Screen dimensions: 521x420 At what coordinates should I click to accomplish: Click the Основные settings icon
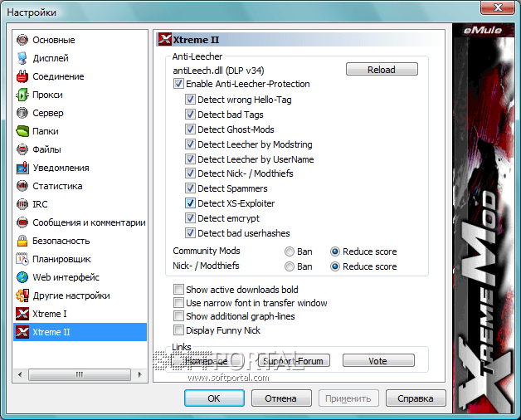pyautogui.click(x=22, y=40)
